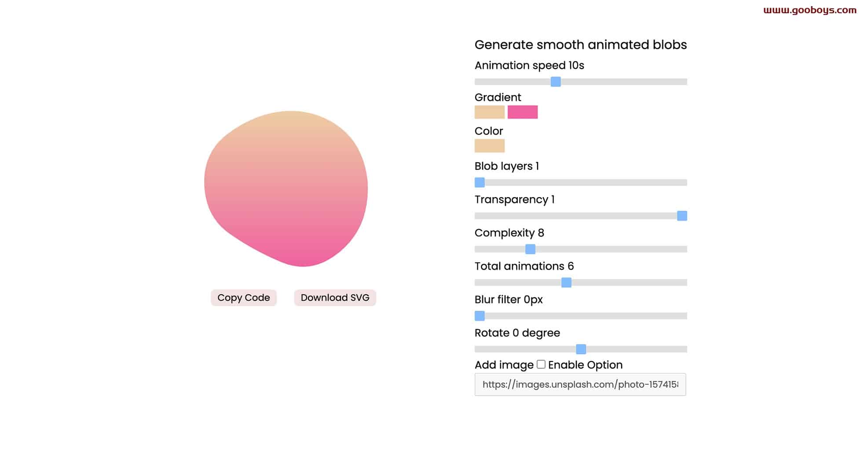Open the pink gradient end color swatch
This screenshot has width=868, height=475.
tap(523, 112)
